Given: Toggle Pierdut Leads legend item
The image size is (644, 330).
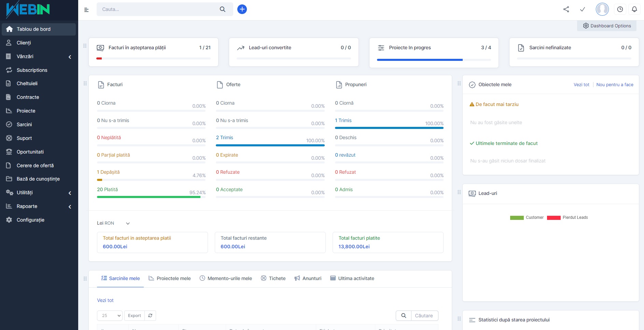Looking at the screenshot, I should (567, 217).
